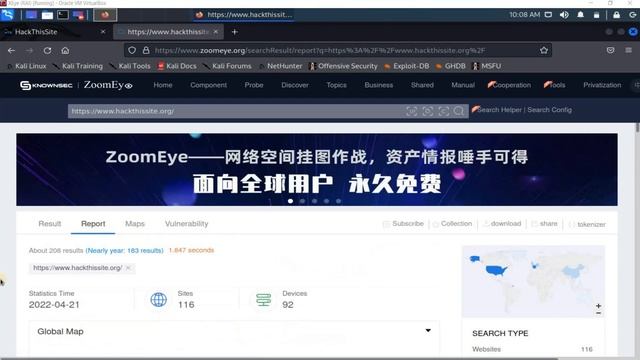Click the Search Helper link

tap(498, 110)
